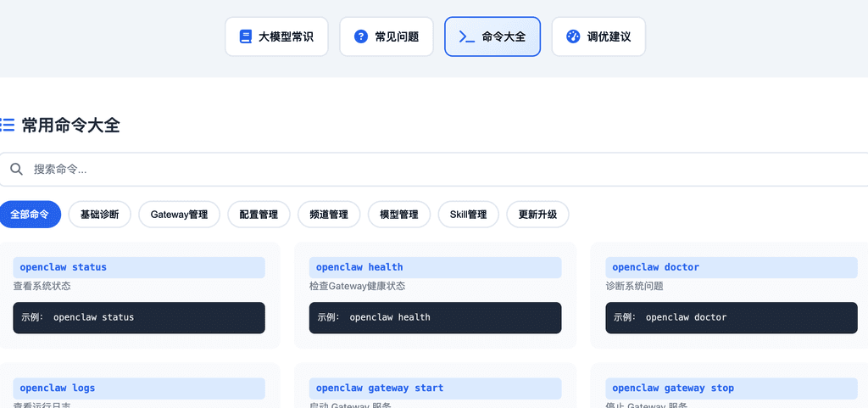Switch to the 调优建议 tab
The height and width of the screenshot is (408, 868).
tap(598, 36)
